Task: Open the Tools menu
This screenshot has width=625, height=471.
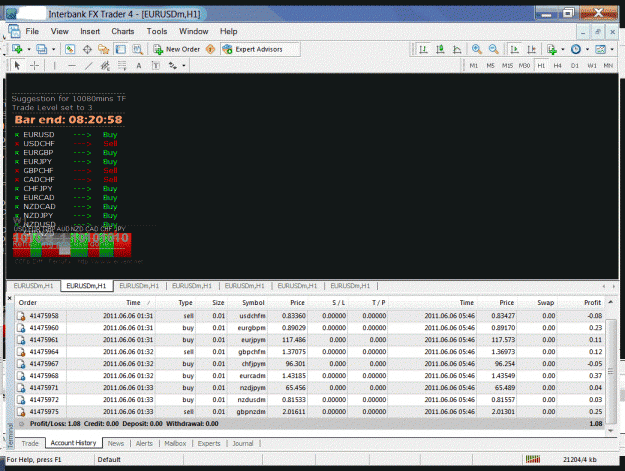Action: 157,31
